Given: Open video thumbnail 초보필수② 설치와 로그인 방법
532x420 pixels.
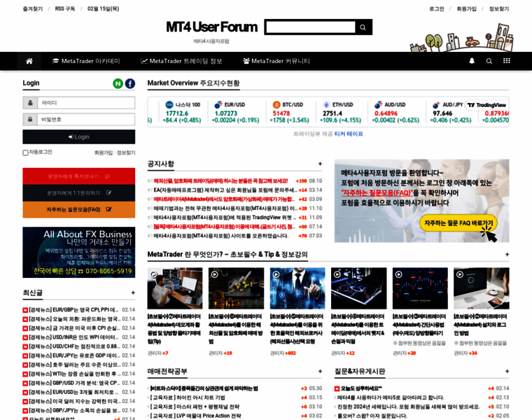Looking at the screenshot, I should pos(482,288).
